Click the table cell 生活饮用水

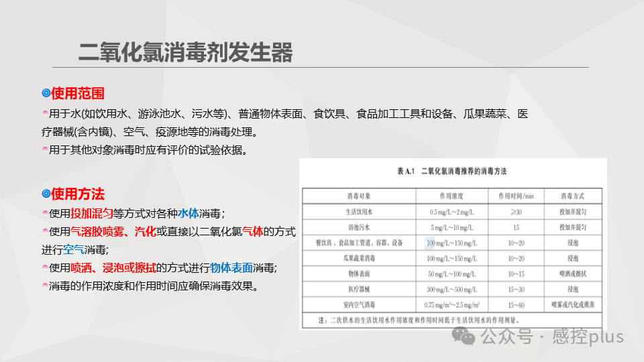click(x=359, y=212)
